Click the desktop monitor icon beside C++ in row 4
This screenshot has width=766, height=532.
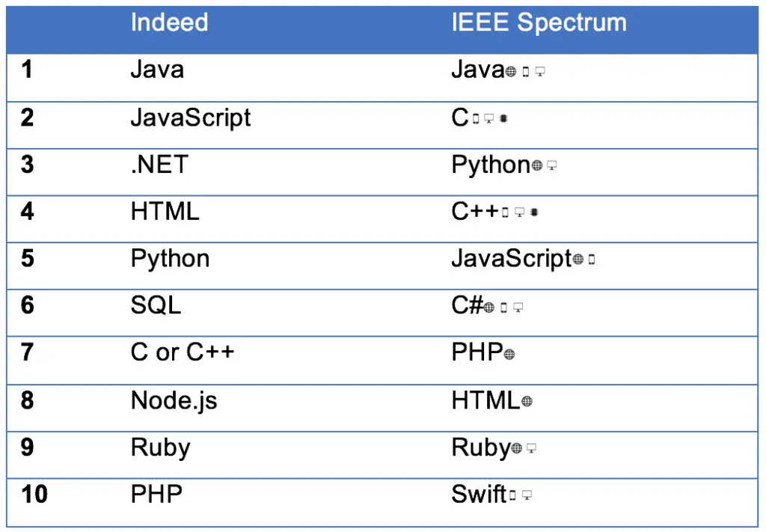coord(519,213)
